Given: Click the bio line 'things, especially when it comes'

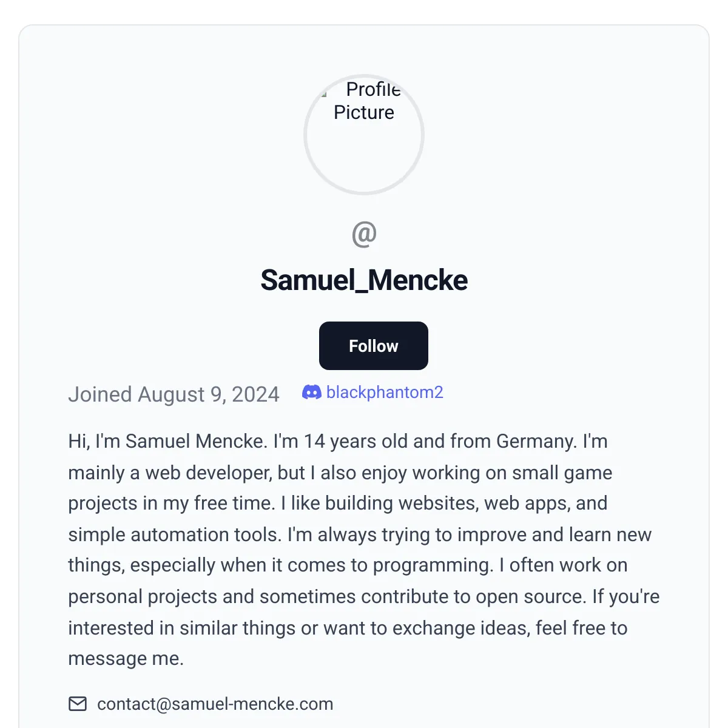Looking at the screenshot, I should click(348, 565).
